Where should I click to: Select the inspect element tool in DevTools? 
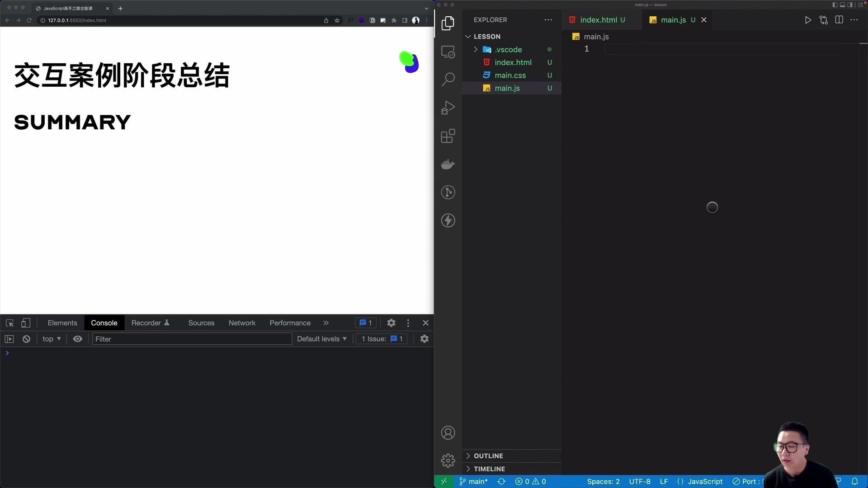tap(9, 323)
